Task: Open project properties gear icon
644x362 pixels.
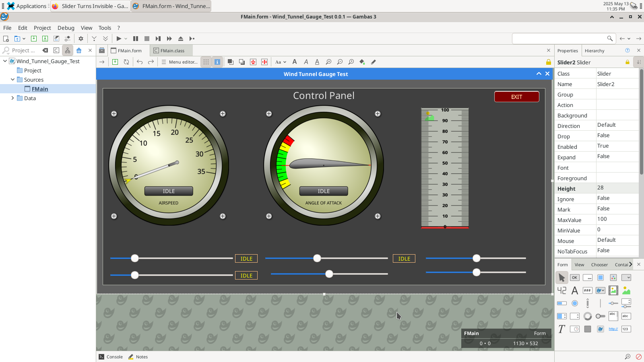Action: [x=81, y=39]
